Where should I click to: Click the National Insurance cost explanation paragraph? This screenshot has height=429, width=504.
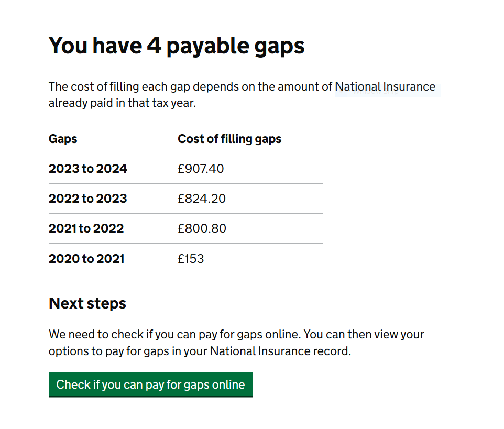pos(242,95)
